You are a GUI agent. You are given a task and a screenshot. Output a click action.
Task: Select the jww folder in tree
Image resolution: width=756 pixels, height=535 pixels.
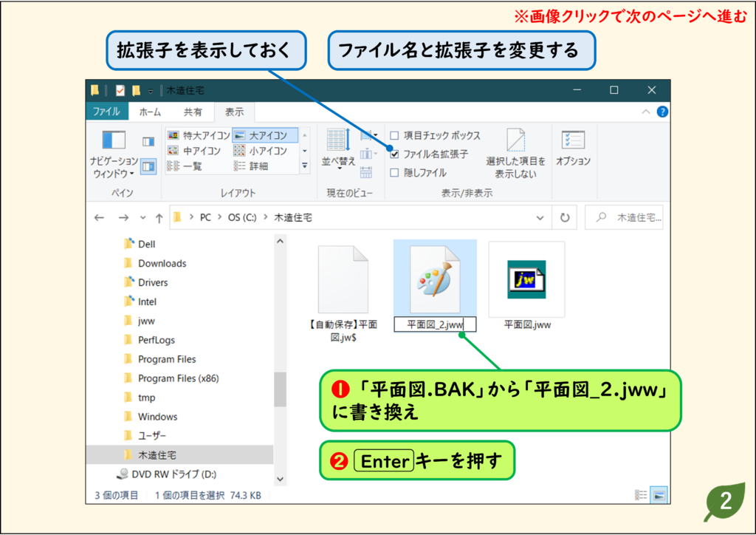[146, 321]
